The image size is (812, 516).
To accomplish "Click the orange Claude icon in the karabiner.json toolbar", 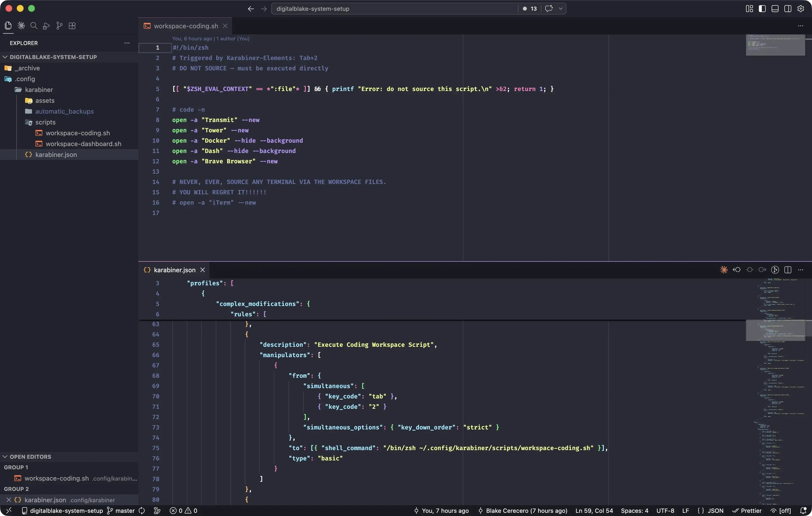I will pos(724,270).
